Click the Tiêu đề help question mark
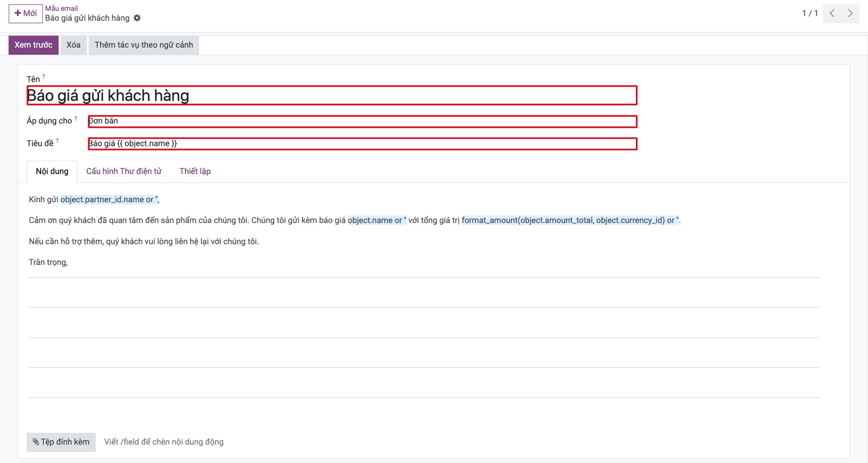 57,140
